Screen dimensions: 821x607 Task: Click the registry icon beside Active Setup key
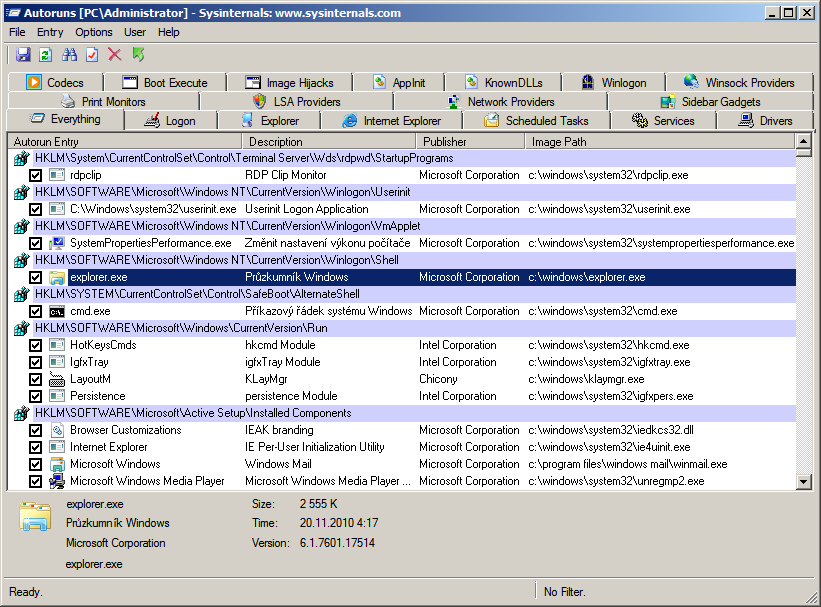click(21, 413)
